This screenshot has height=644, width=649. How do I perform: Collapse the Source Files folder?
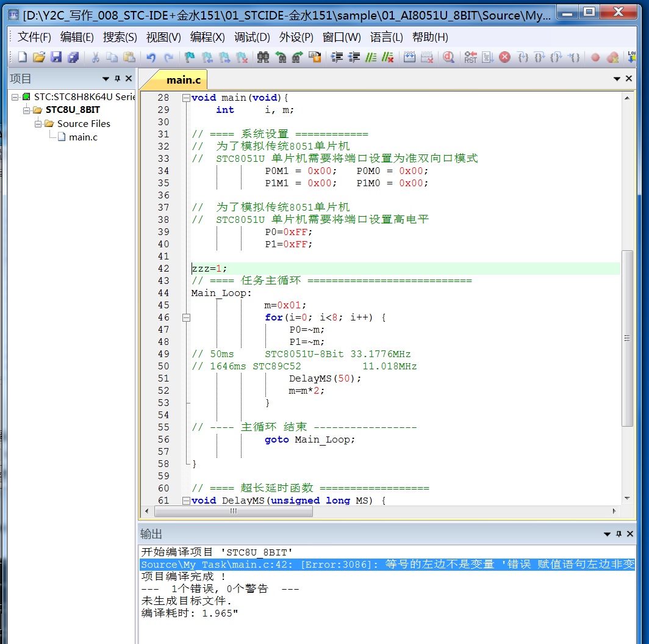coord(37,123)
